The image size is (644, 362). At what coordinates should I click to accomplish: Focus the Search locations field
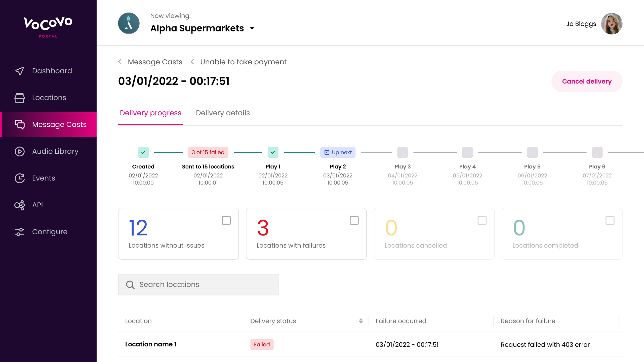[198, 285]
